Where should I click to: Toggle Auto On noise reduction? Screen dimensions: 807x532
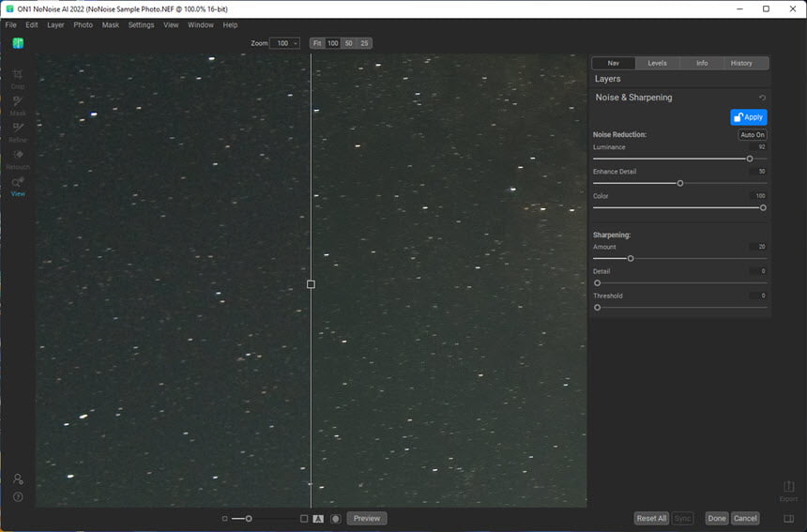click(x=753, y=135)
